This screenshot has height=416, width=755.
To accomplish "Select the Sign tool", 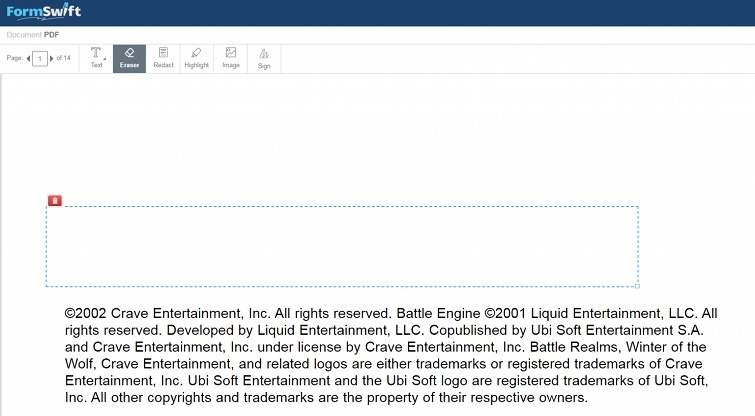I will tap(264, 58).
